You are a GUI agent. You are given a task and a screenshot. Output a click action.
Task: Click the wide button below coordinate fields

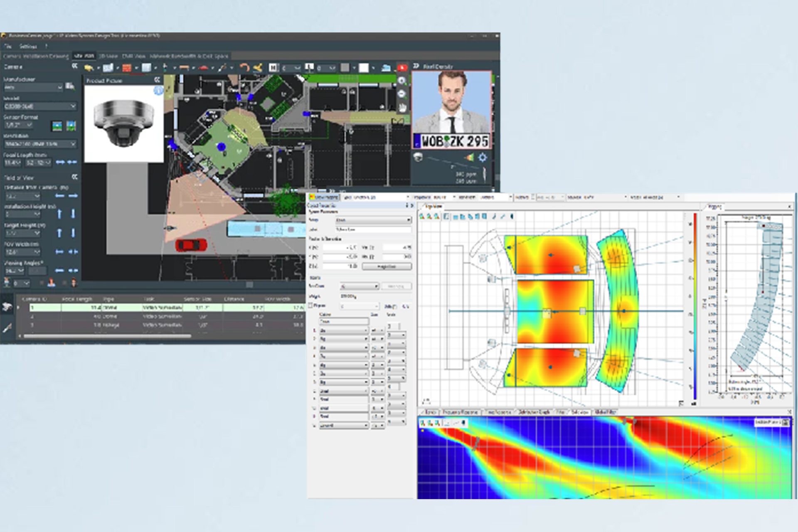[387, 266]
